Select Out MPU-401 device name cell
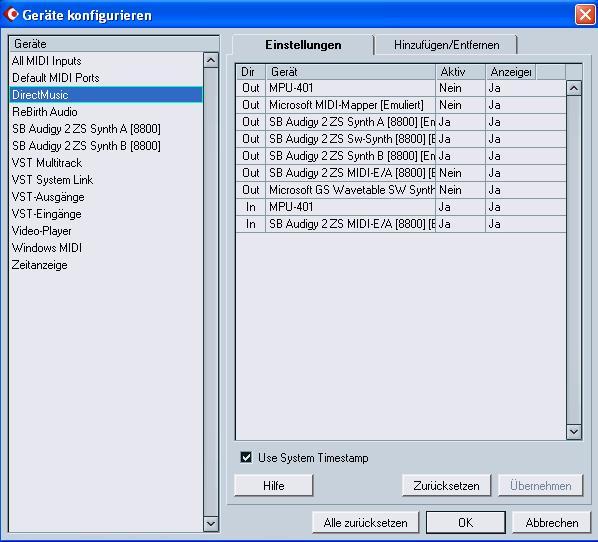Viewport: 598px width, 542px height. (350, 88)
